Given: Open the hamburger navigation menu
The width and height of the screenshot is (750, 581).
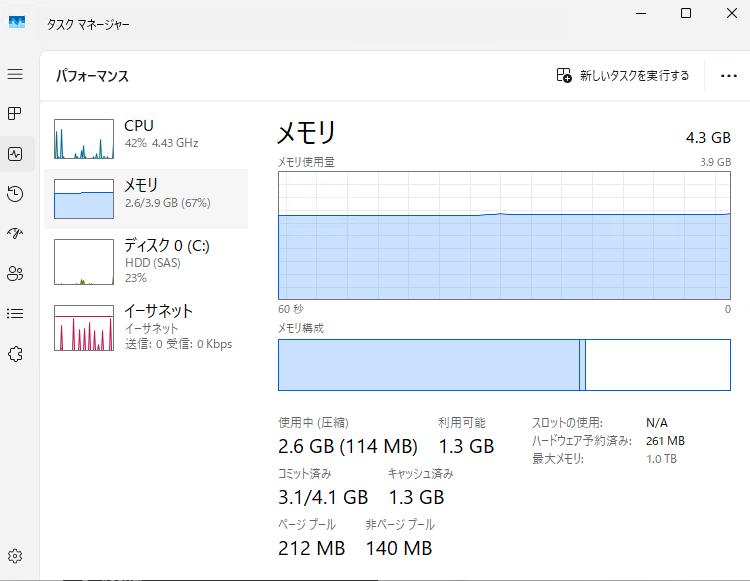Looking at the screenshot, I should [x=15, y=74].
